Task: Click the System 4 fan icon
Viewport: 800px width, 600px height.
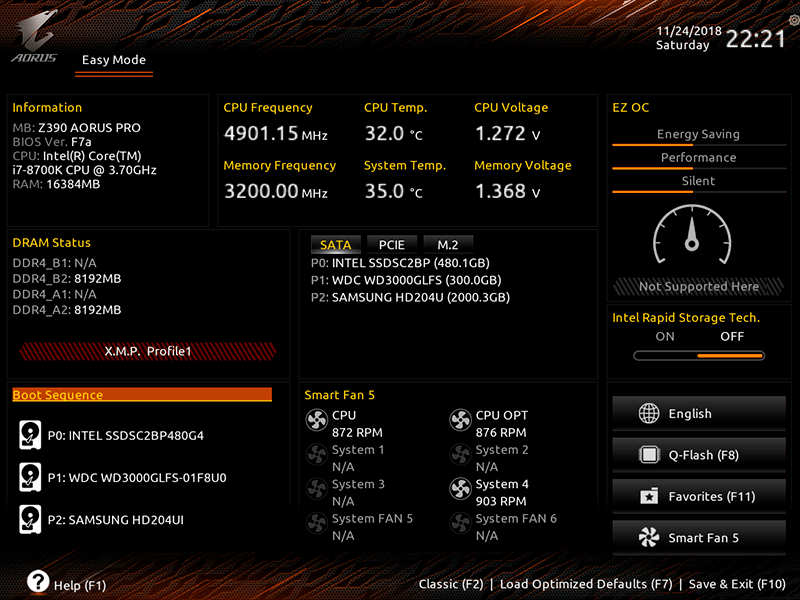Action: point(460,488)
